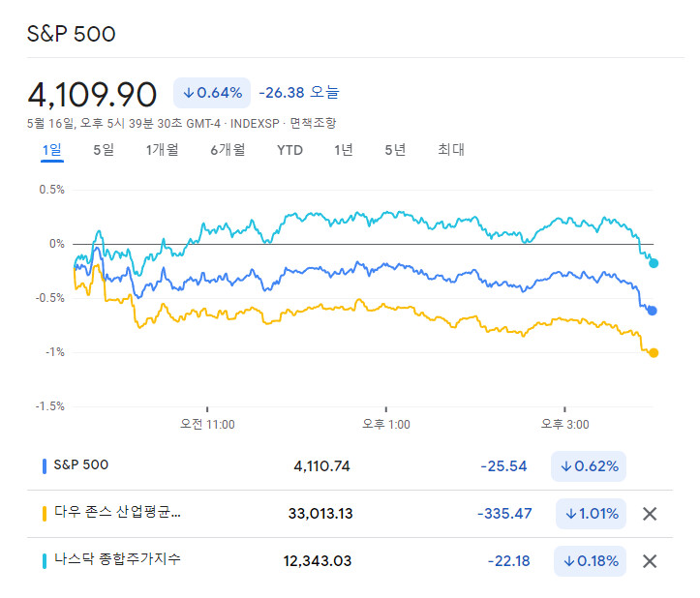
Task: Switch to the 1개월 range tab
Action: (163, 150)
